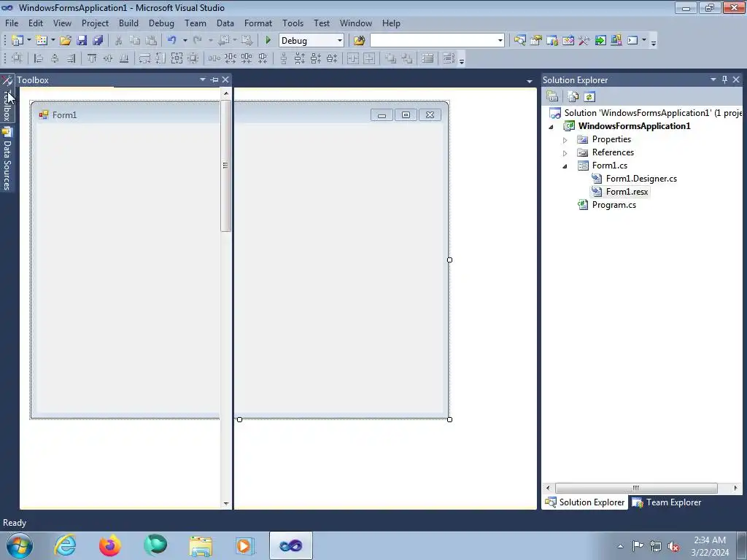
Task: Open the Properties Window toolbar icon
Action: pyautogui.click(x=536, y=41)
